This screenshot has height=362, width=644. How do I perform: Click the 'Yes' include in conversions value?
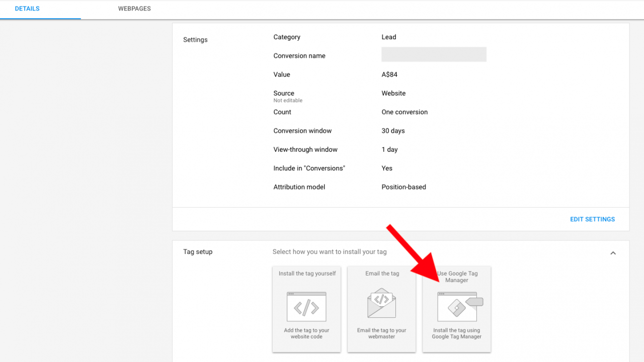pos(387,168)
